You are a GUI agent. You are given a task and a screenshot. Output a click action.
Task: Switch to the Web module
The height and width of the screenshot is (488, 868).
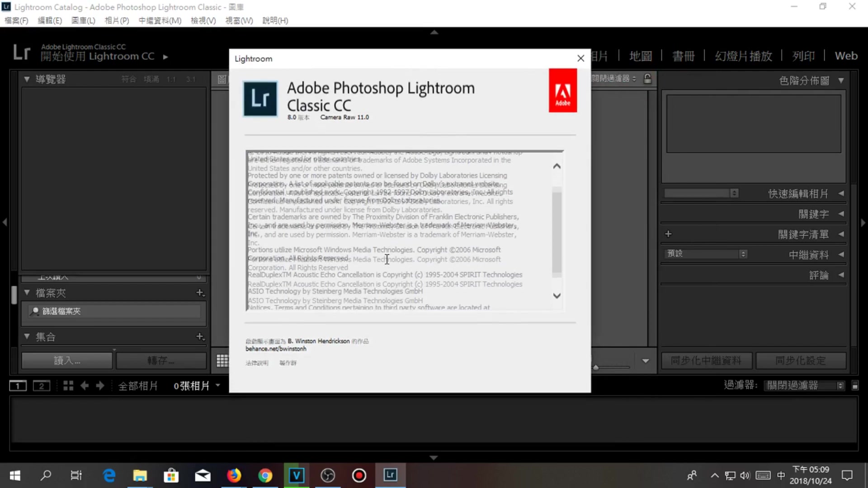pyautogui.click(x=846, y=55)
